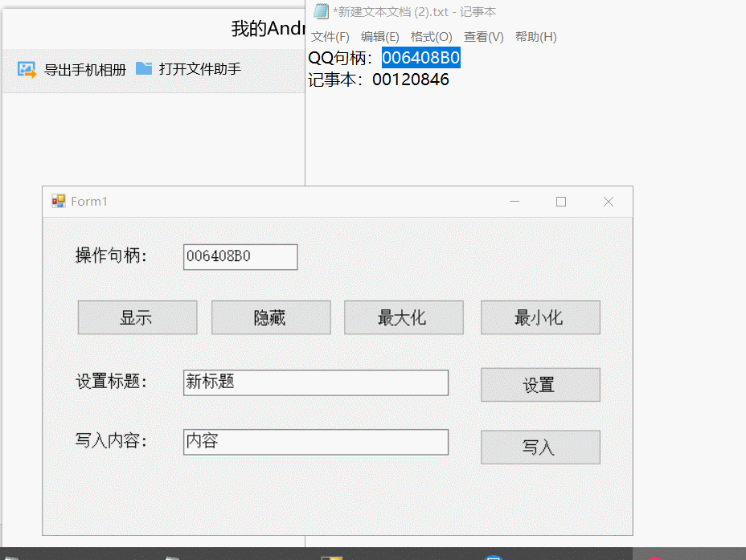Click the blue folder icon for 打开文件助手
The image size is (746, 560).
pyautogui.click(x=144, y=68)
